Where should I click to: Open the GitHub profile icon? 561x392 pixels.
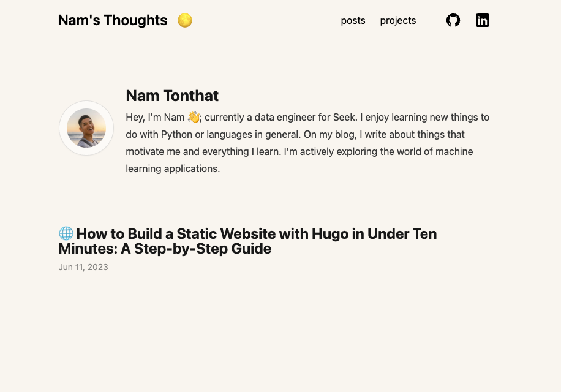(453, 20)
